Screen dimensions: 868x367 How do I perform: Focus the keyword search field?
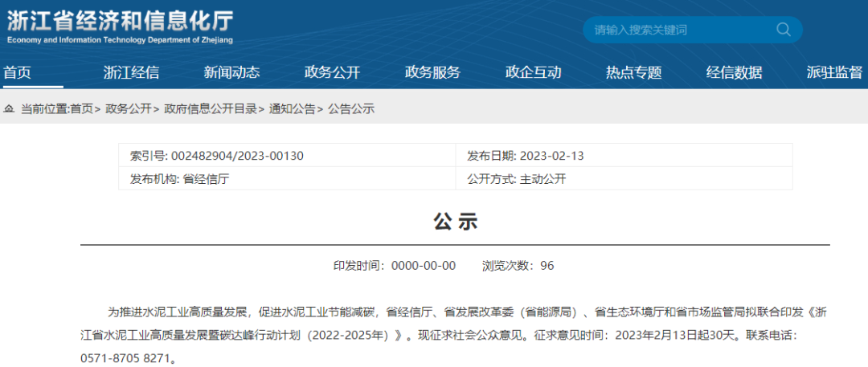(x=684, y=30)
